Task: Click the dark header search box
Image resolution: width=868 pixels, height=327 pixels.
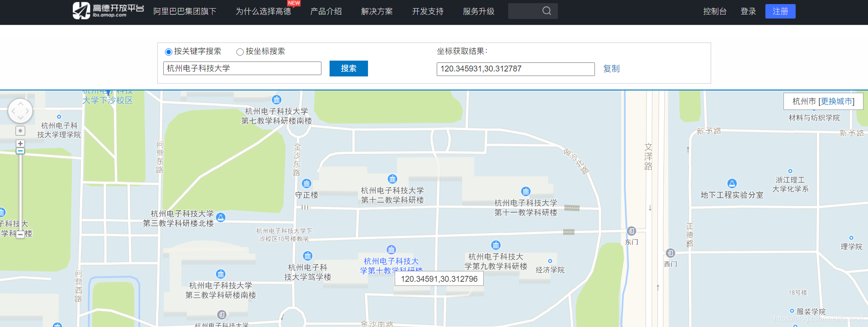Action: pos(533,11)
